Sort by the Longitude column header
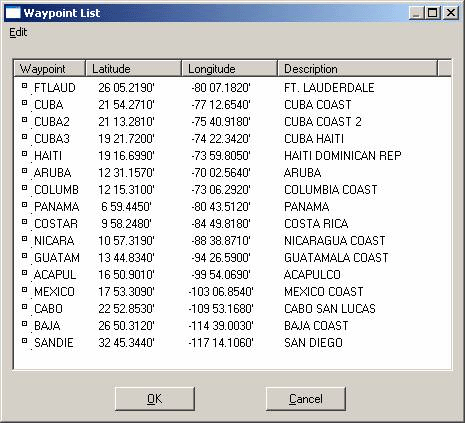Image resolution: width=465 pixels, height=423 pixels. (x=230, y=69)
